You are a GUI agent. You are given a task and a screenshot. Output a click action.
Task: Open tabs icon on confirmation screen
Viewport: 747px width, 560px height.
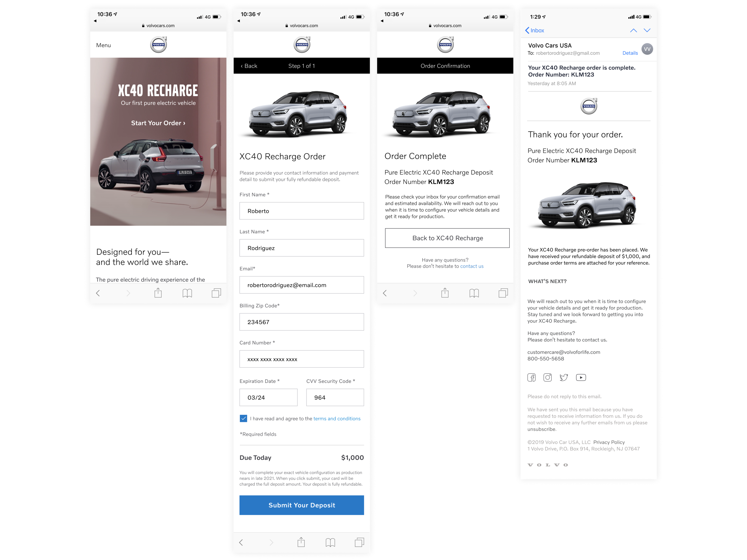503,293
